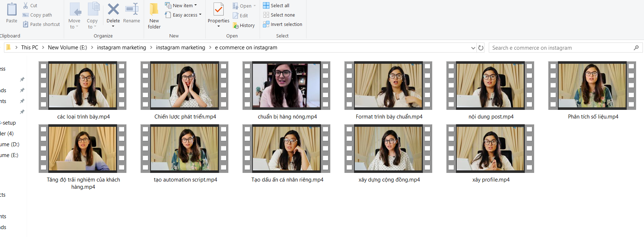Image resolution: width=644 pixels, height=237 pixels.
Task: Click Select none
Action: 279,15
